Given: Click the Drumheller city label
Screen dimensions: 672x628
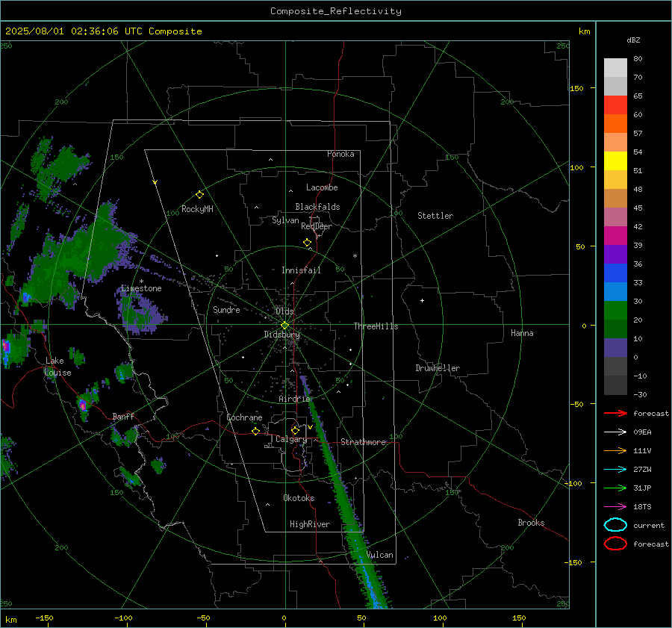Looking at the screenshot, I should [438, 368].
